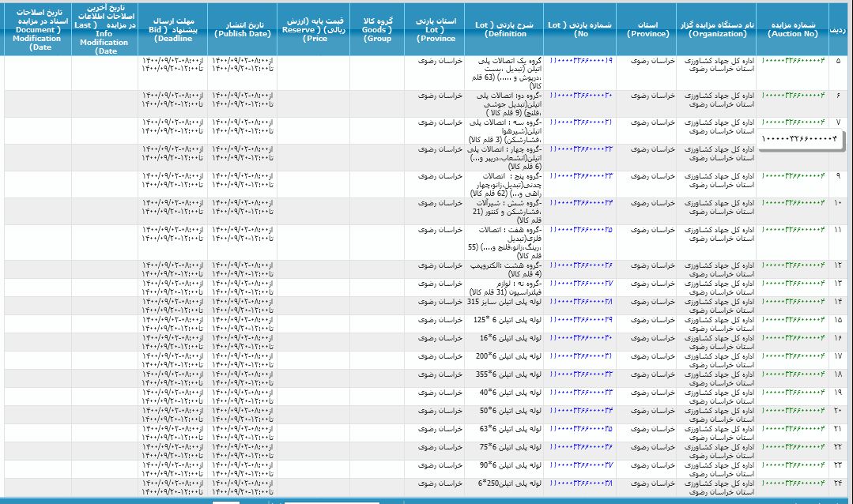Open auction number link in row 10
Screen dimensions: 853x504
(793, 202)
